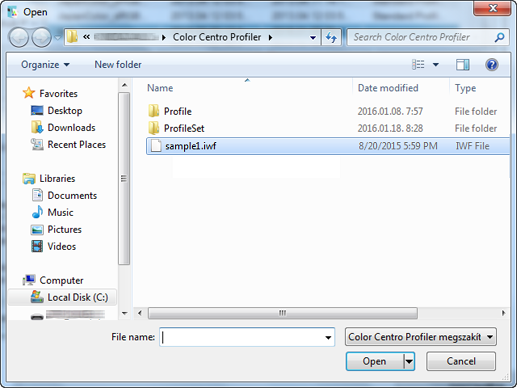517x388 pixels.
Task: Click navigation pane scroll down arrow
Action: (x=124, y=313)
